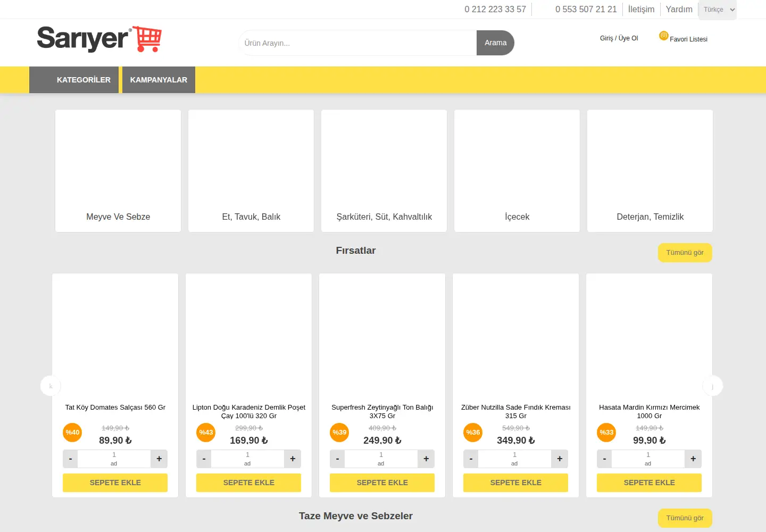Open the İletişim link in top bar
The image size is (766, 532).
click(x=641, y=9)
